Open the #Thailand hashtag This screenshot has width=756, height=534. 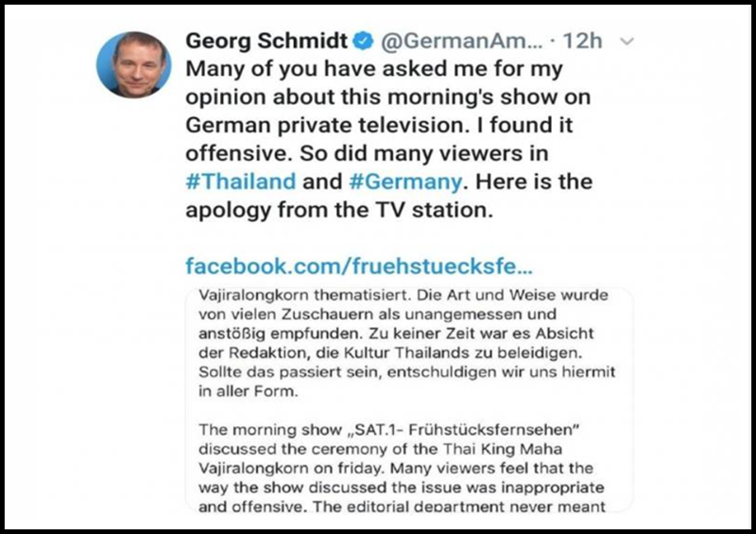tap(241, 181)
